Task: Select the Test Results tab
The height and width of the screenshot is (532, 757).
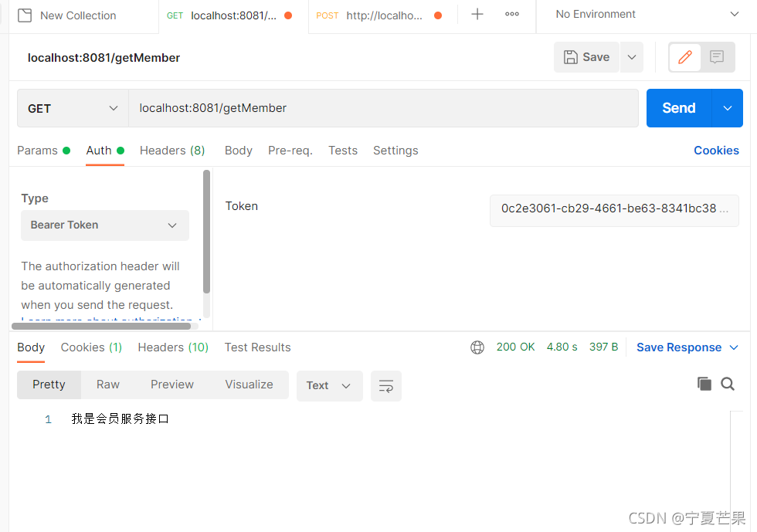Action: click(x=257, y=347)
